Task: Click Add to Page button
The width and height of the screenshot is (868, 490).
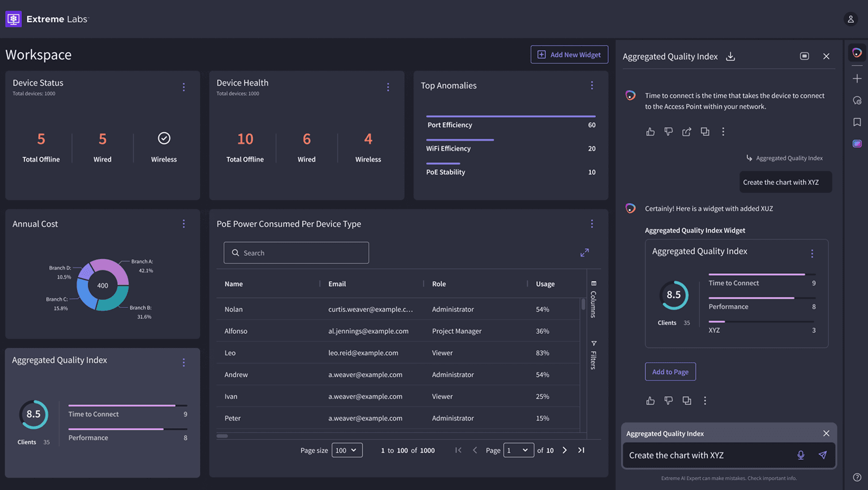Action: click(x=671, y=372)
